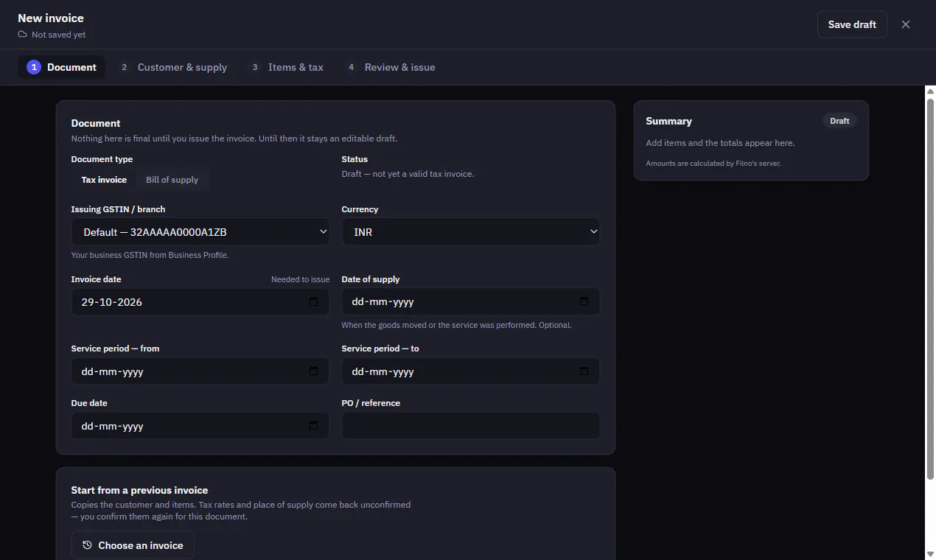
Task: Click the PO / reference input field
Action: click(471, 426)
